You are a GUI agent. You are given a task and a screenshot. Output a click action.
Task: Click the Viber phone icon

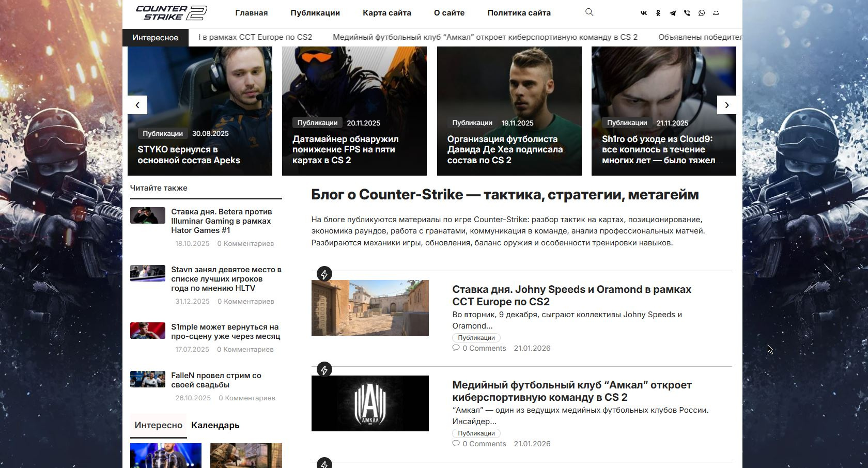click(x=687, y=13)
